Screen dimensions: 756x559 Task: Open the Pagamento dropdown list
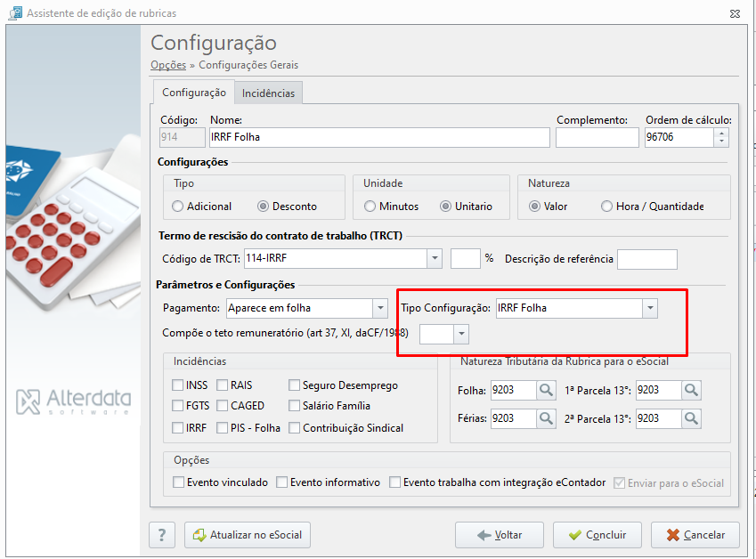[380, 308]
